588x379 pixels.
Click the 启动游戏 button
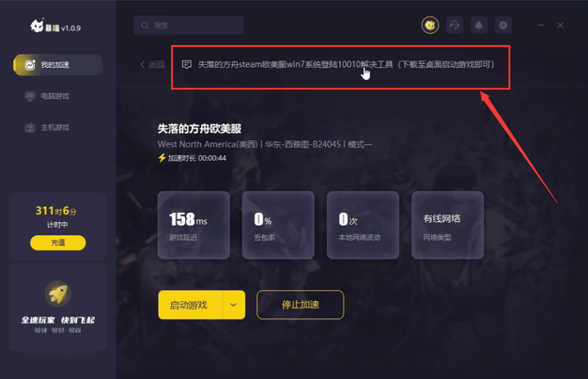[190, 305]
